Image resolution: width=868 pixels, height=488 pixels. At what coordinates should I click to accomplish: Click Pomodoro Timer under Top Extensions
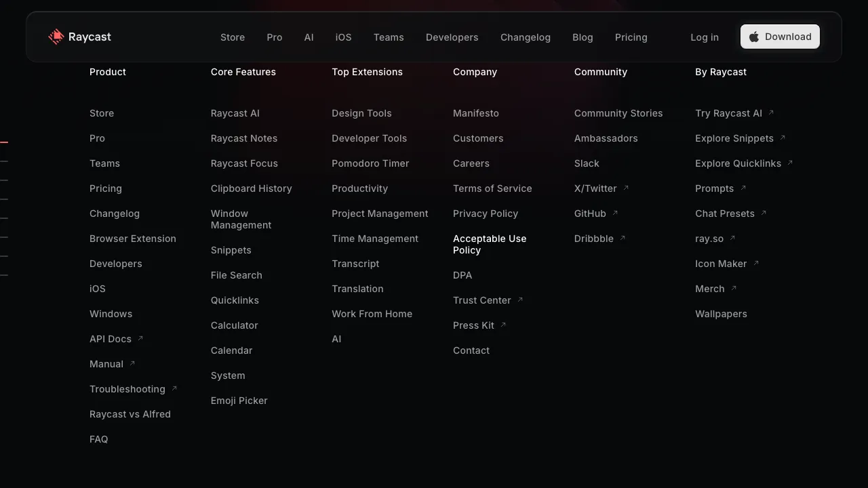tap(370, 163)
